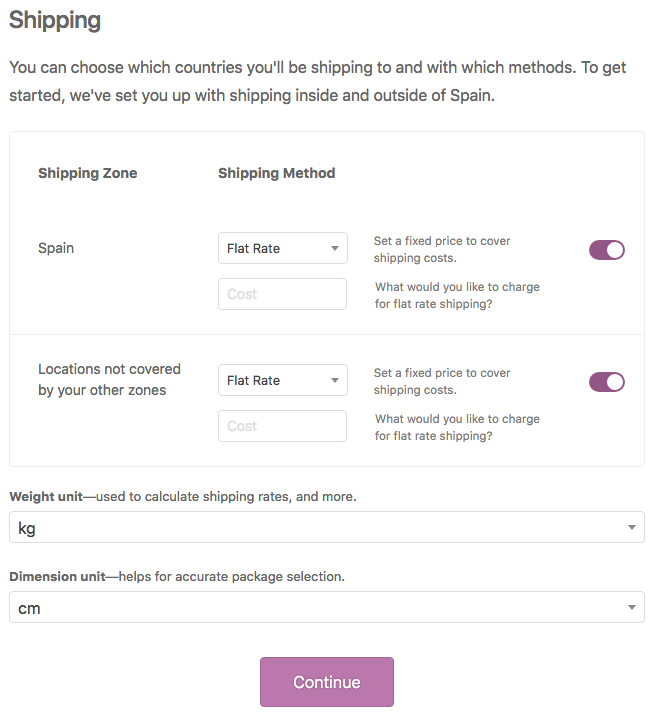The height and width of the screenshot is (717, 658).
Task: Click 'Locations not covered by your other zones' label
Action: pyautogui.click(x=109, y=380)
